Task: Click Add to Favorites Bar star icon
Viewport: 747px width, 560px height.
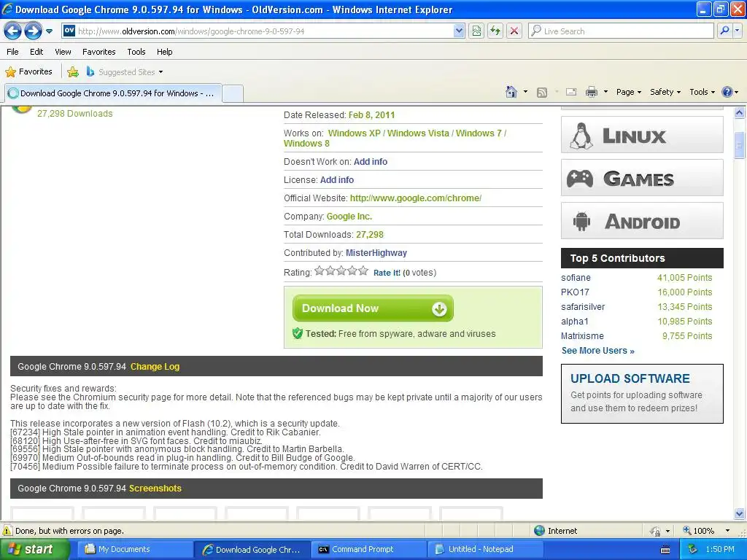Action: 73,72
